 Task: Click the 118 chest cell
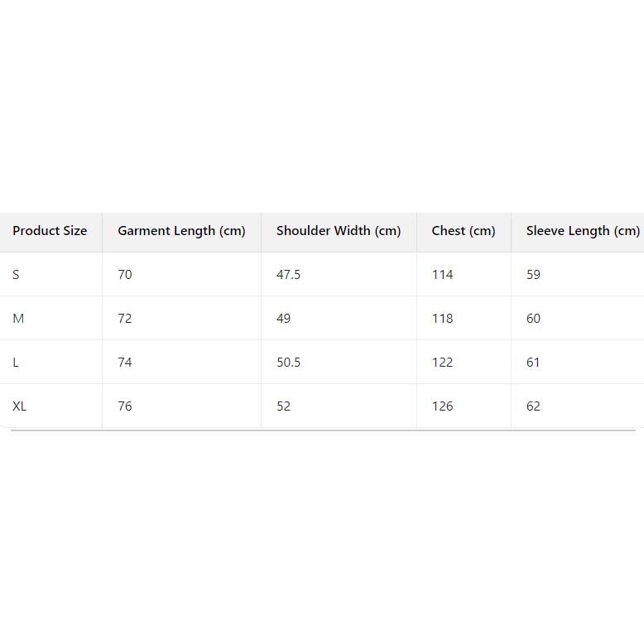pyautogui.click(x=443, y=319)
